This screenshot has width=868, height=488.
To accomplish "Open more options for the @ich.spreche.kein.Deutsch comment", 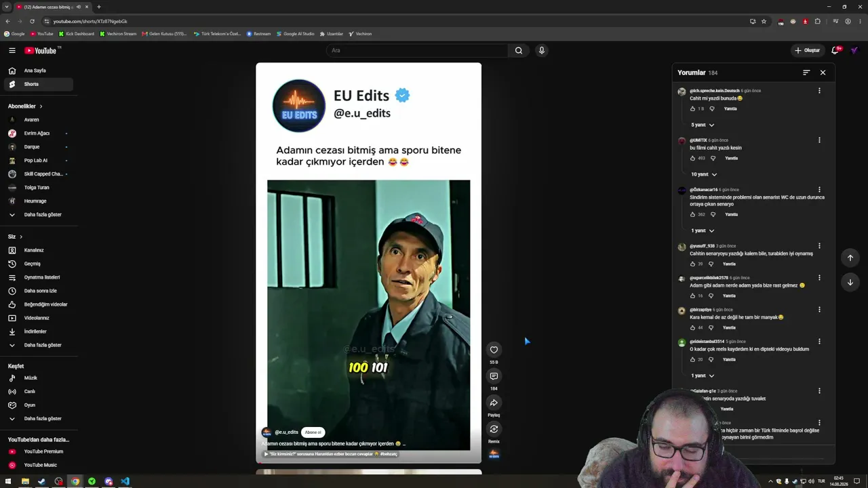I will 819,91.
